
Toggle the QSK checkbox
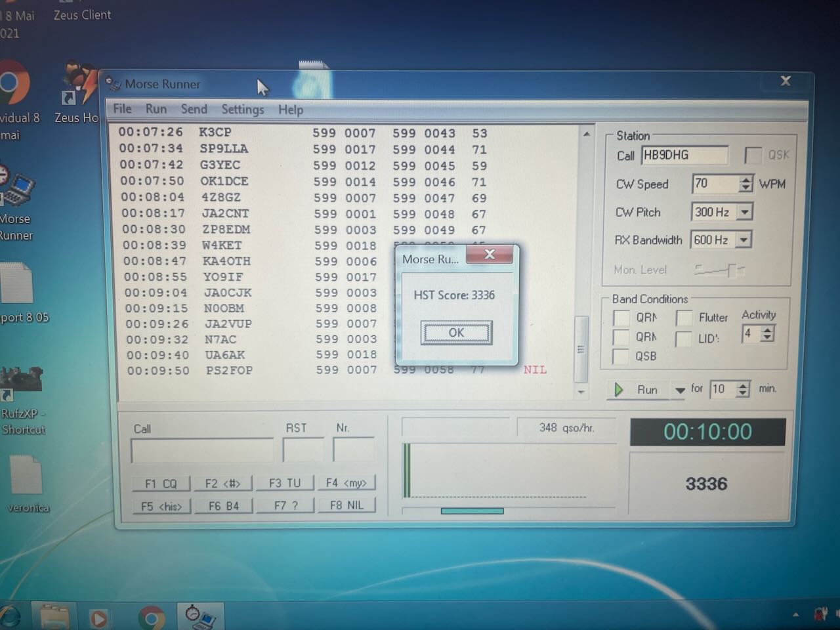click(753, 155)
